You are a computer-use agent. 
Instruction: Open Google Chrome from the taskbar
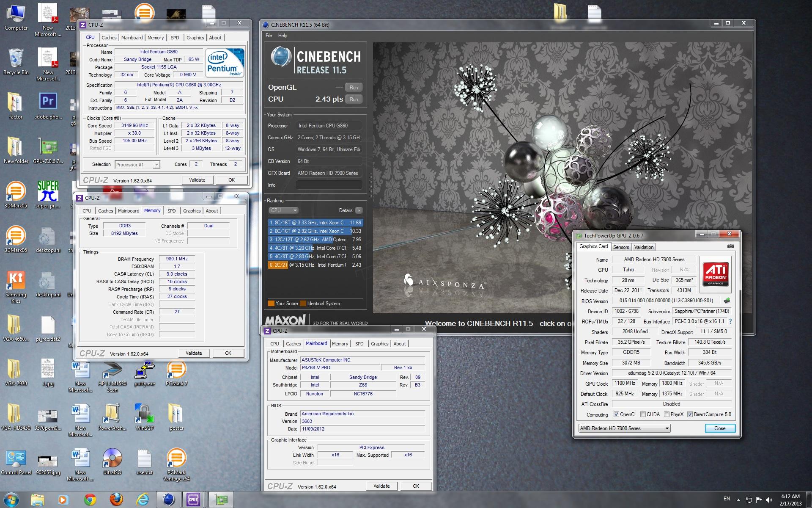[90, 500]
